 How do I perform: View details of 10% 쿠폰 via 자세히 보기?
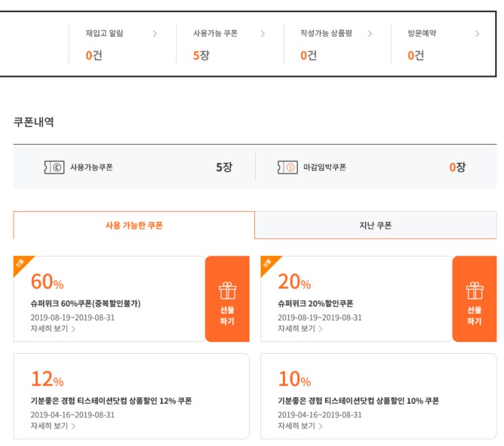coord(300,426)
